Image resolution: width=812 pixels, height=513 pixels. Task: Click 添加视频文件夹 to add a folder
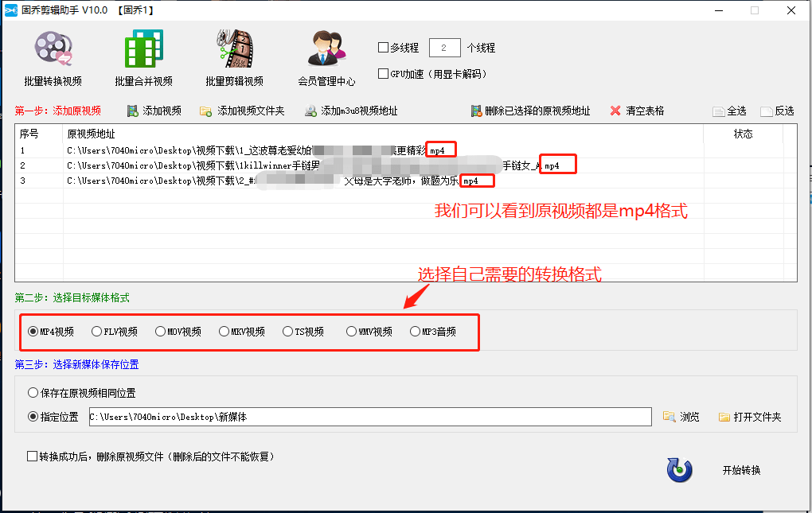[206, 111]
